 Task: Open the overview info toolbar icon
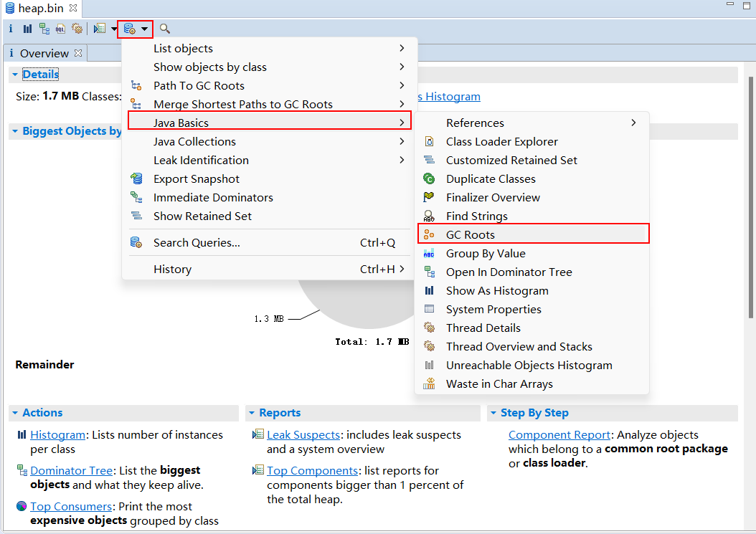pos(11,29)
